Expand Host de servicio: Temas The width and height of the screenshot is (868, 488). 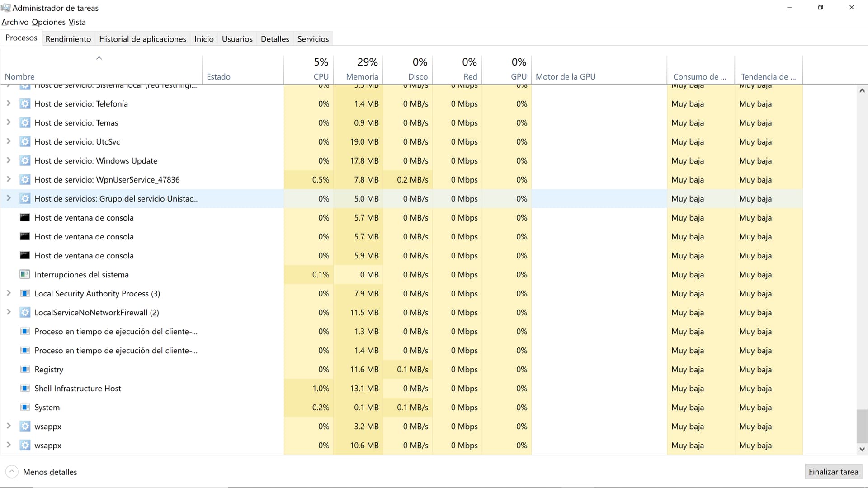point(9,122)
